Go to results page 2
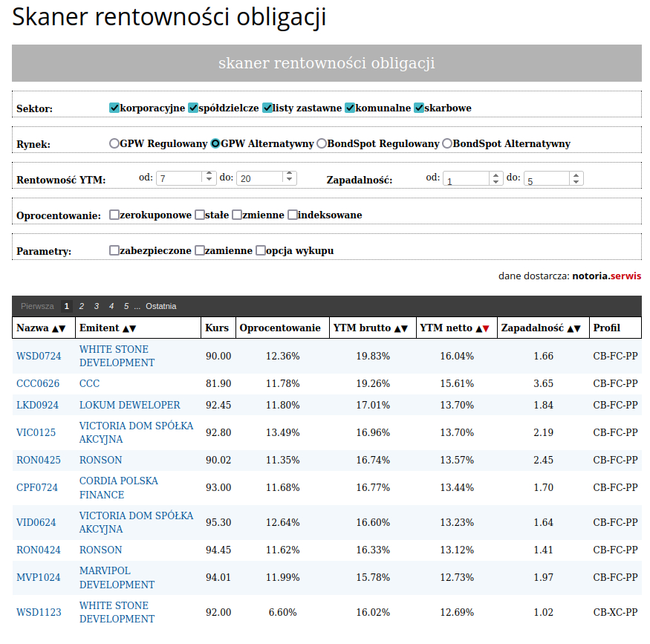 [x=82, y=306]
